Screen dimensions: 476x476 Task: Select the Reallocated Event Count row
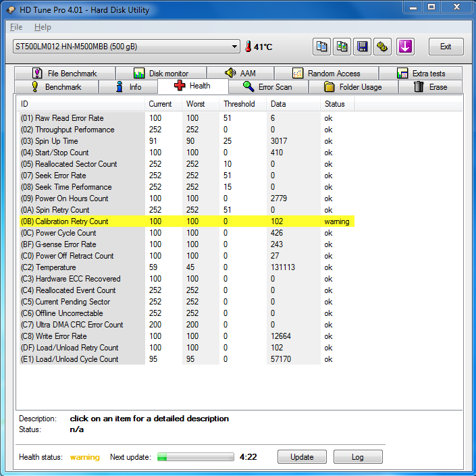[x=187, y=290]
